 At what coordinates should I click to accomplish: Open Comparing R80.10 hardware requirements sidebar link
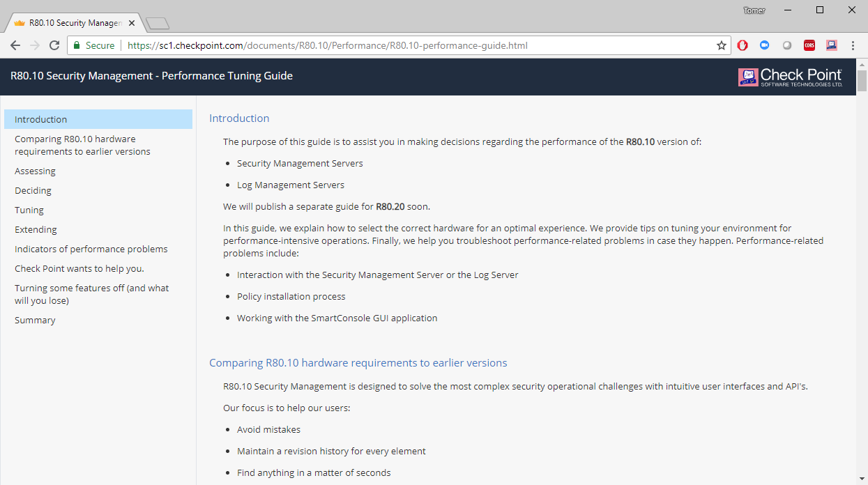[82, 145]
